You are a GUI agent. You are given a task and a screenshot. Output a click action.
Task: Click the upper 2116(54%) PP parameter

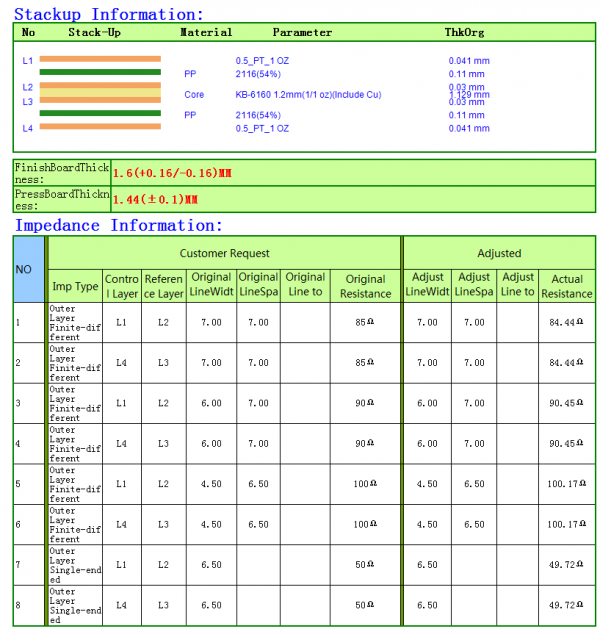click(258, 74)
